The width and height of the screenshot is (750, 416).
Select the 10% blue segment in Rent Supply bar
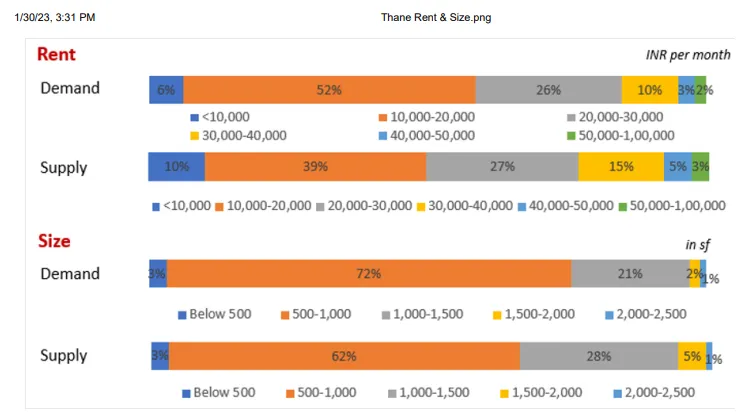point(176,166)
